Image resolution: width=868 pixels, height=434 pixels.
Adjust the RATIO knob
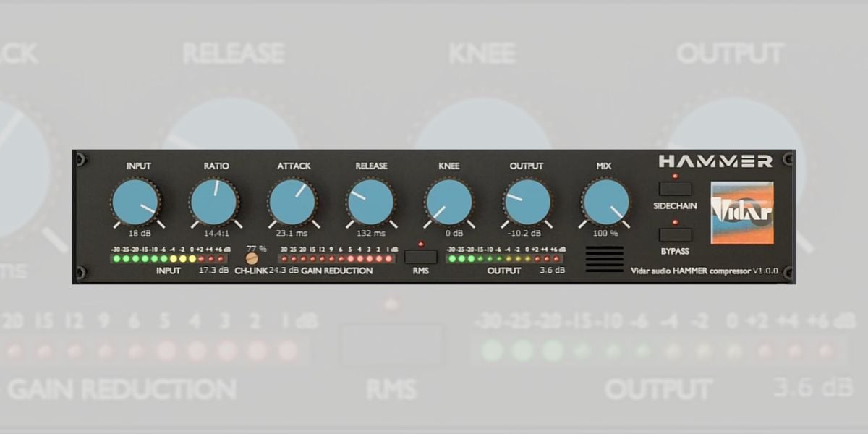(x=215, y=202)
